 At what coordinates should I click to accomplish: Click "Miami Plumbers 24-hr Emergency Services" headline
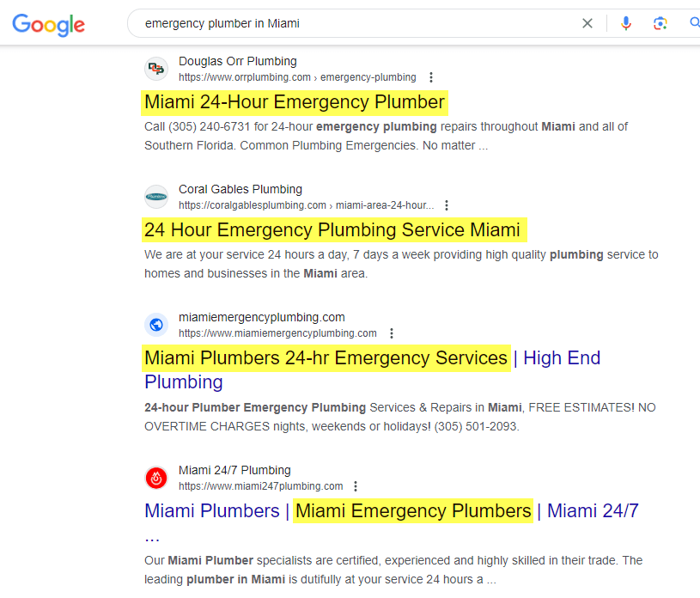pos(326,357)
